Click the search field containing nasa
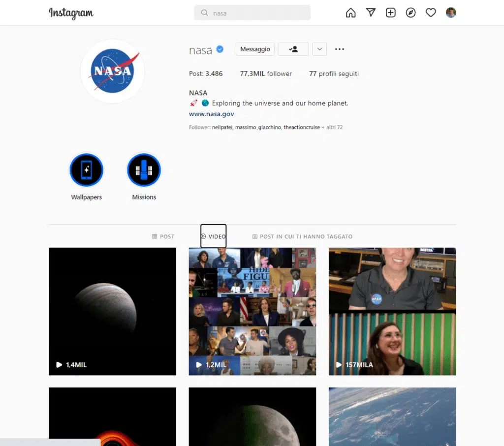Screen dimensions: 504x446 pyautogui.click(x=252, y=13)
